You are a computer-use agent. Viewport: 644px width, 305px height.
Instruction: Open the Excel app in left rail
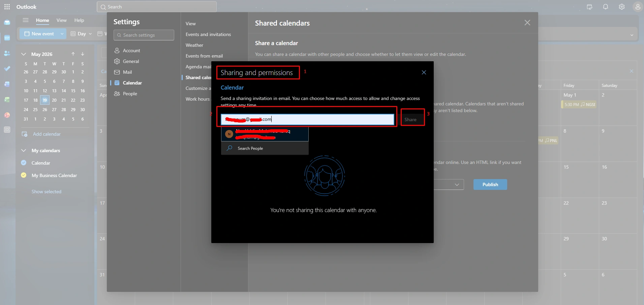coord(7,100)
